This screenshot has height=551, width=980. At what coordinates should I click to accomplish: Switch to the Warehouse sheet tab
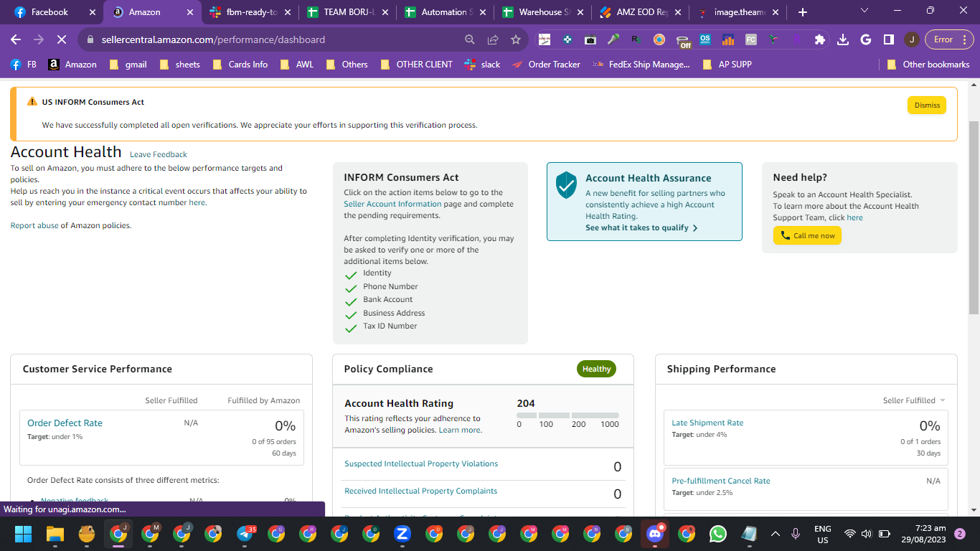(542, 12)
